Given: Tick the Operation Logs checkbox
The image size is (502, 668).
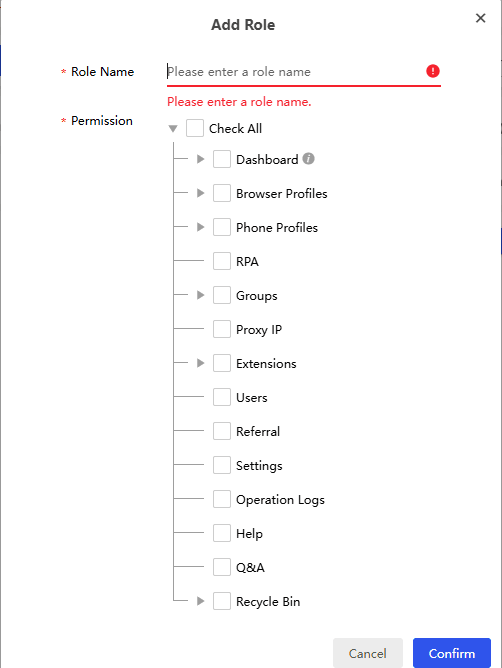Looking at the screenshot, I should click(222, 499).
